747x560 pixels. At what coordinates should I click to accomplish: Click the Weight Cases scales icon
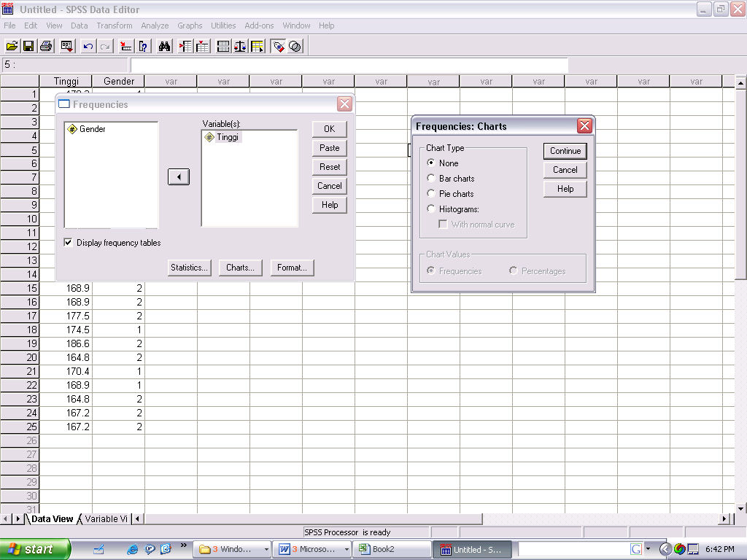click(x=240, y=46)
